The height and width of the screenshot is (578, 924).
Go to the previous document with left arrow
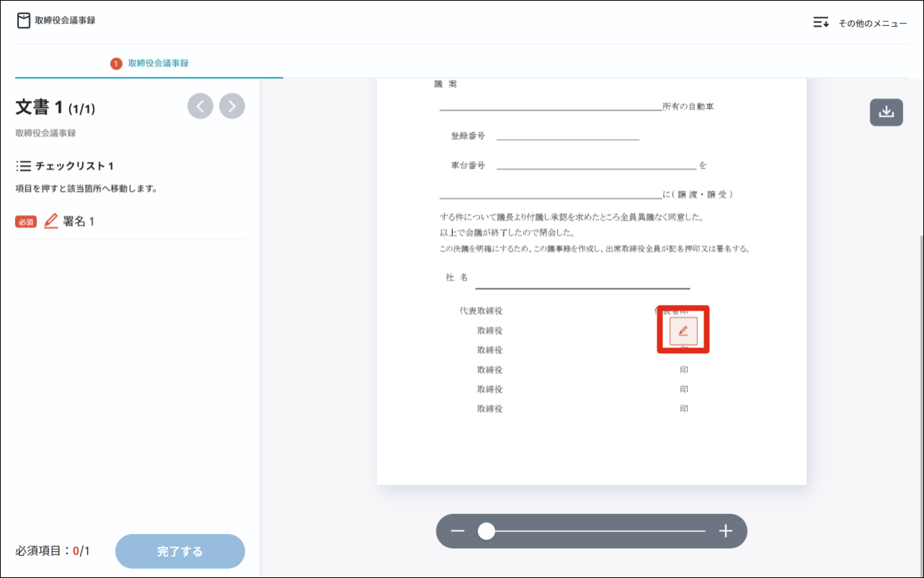point(200,106)
